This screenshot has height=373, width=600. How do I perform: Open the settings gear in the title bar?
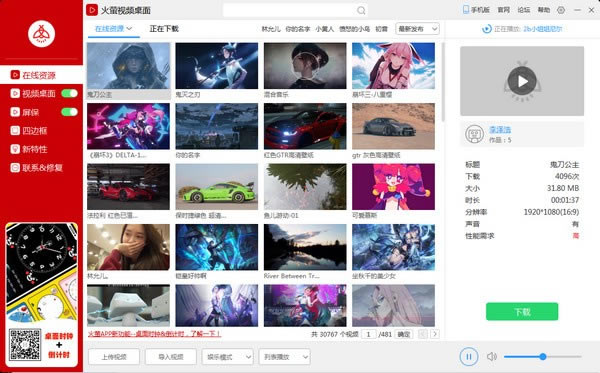(x=561, y=10)
